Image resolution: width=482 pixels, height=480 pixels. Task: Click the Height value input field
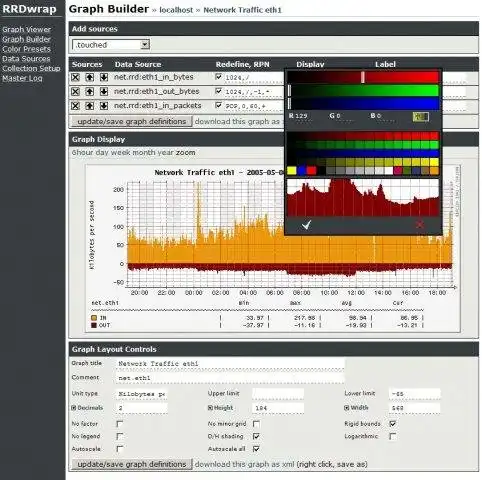click(x=278, y=408)
